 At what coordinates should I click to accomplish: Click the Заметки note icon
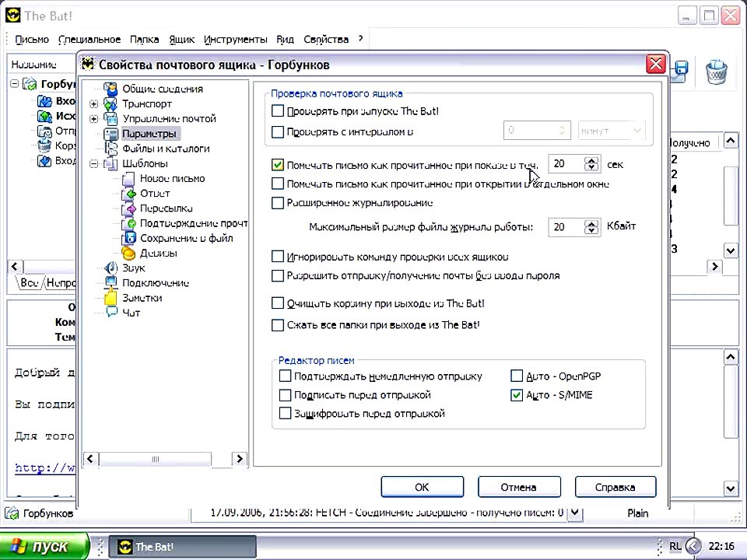coord(110,298)
